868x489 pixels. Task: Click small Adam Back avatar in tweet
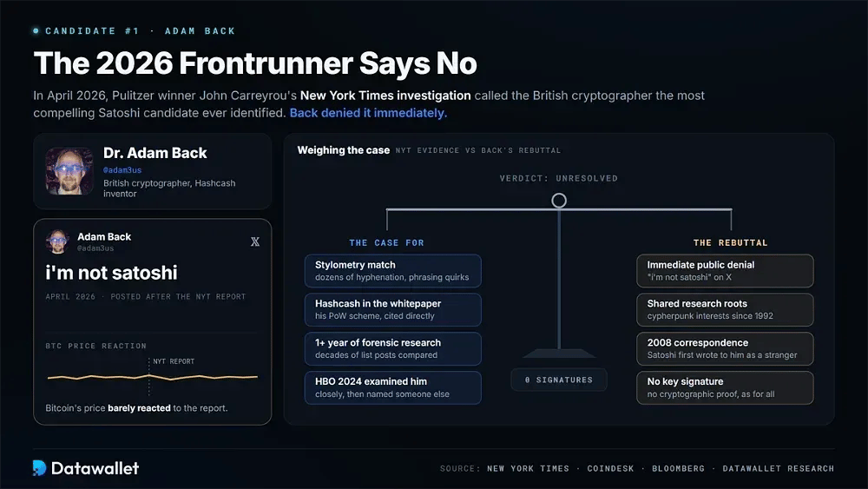tap(57, 241)
